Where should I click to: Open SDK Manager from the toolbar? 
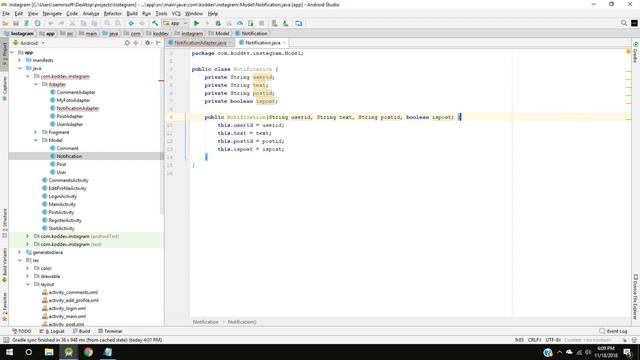[x=285, y=23]
